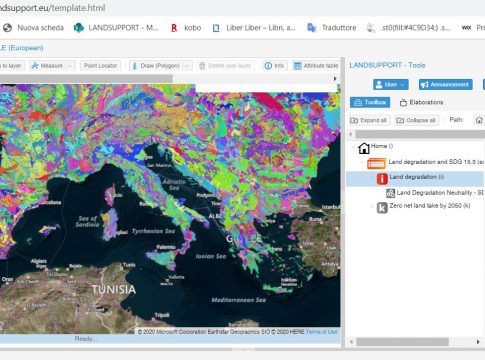This screenshot has height=360, width=485.
Task: Click the Collapse all button
Action: point(417,120)
